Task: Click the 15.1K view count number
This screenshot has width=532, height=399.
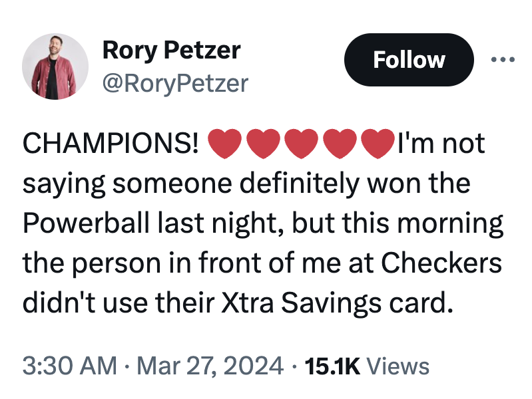Action: tap(331, 366)
